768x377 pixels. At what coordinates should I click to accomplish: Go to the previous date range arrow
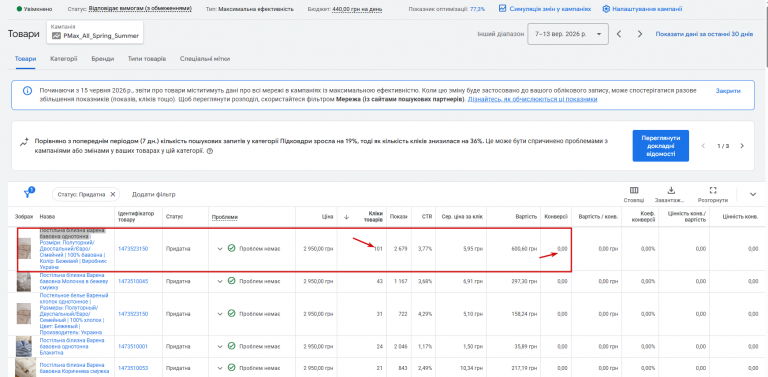tap(619, 34)
